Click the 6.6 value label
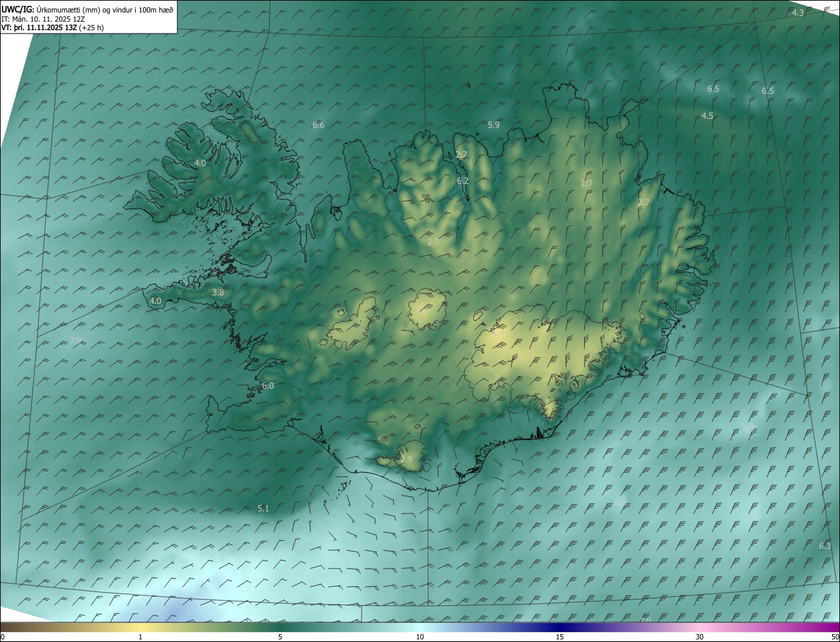840x642 pixels. [x=318, y=125]
